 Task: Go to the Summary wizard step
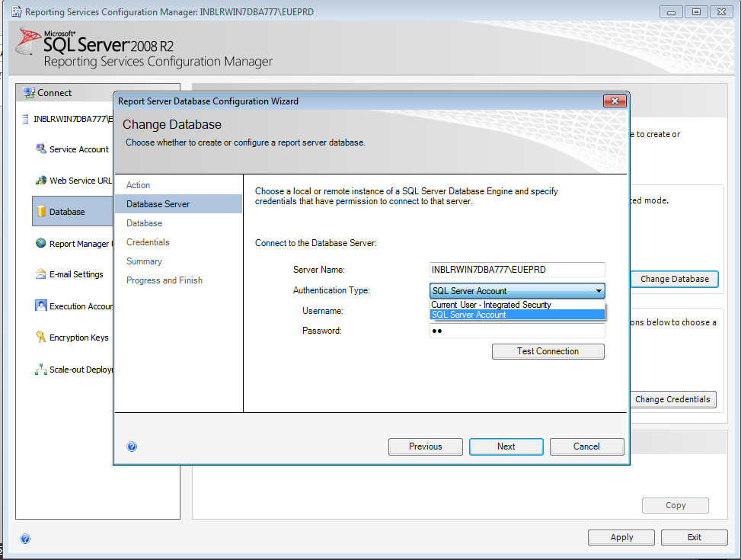click(144, 261)
